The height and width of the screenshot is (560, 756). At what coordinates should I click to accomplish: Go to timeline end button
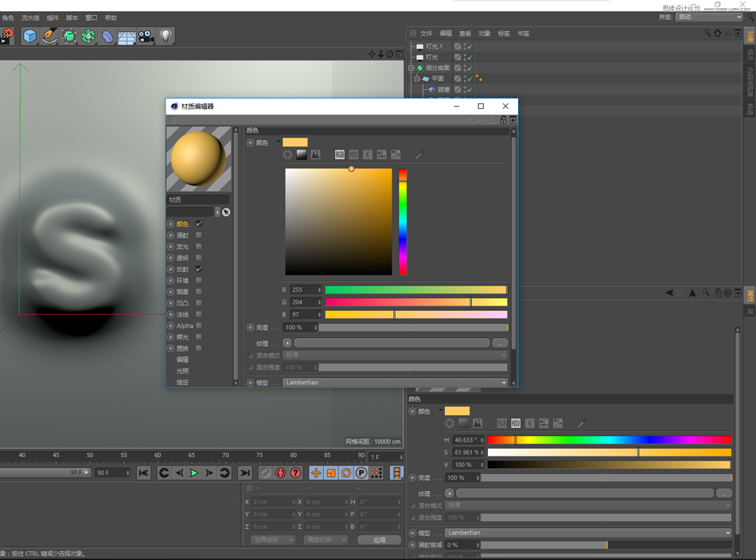[x=245, y=472]
